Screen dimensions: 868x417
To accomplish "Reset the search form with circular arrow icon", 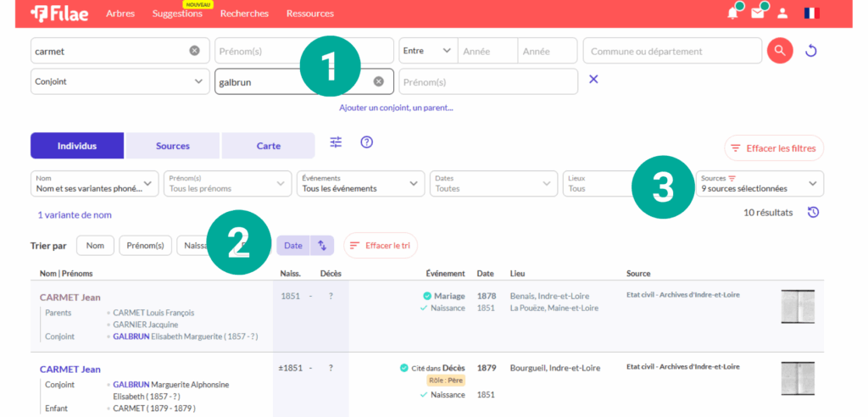I will [x=810, y=51].
